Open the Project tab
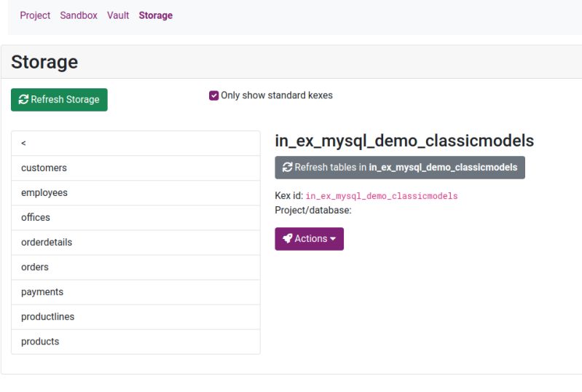The image size is (582, 392). (35, 15)
